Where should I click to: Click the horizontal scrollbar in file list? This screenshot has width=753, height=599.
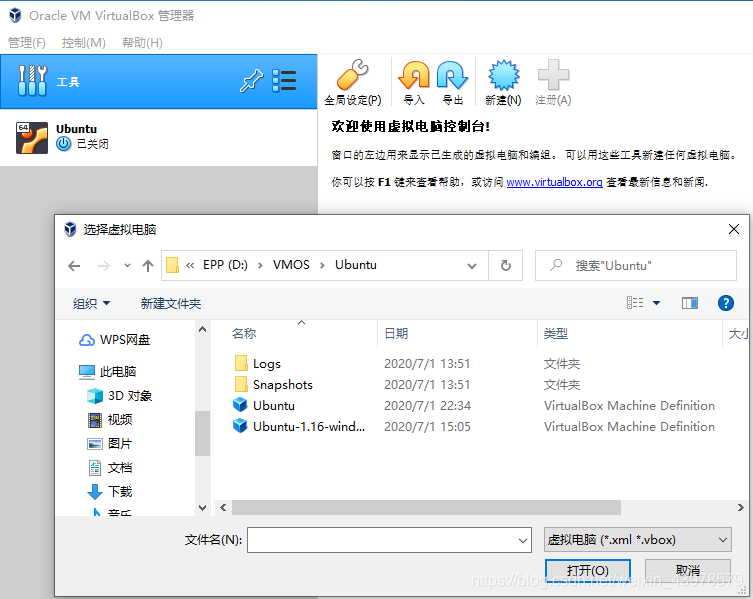click(426, 507)
